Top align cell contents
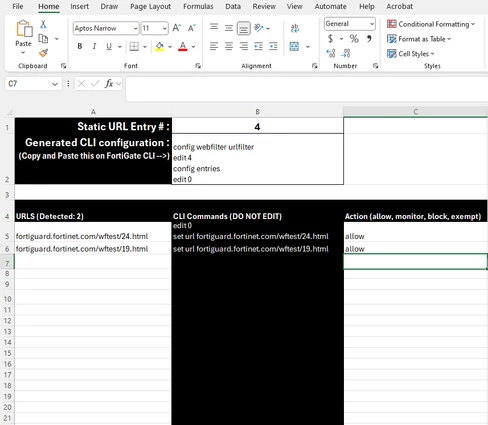This screenshot has height=425, width=488. pyautogui.click(x=214, y=27)
